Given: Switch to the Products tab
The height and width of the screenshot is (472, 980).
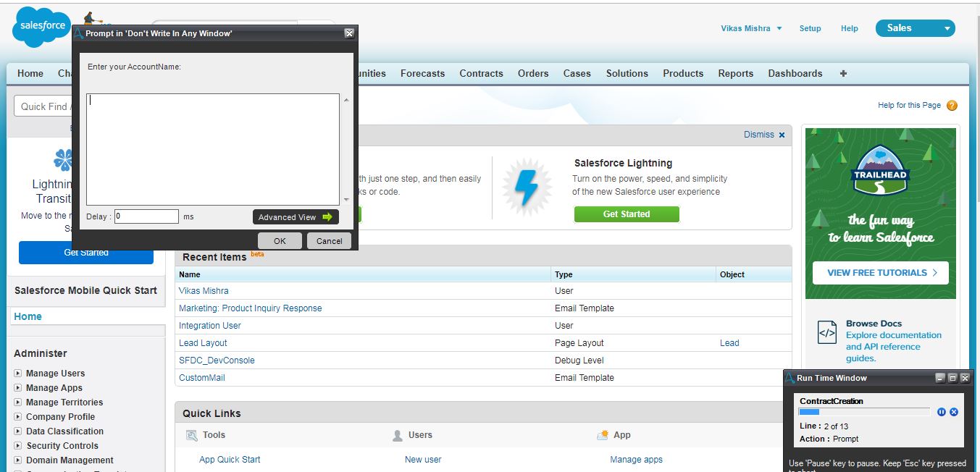Looking at the screenshot, I should 683,73.
